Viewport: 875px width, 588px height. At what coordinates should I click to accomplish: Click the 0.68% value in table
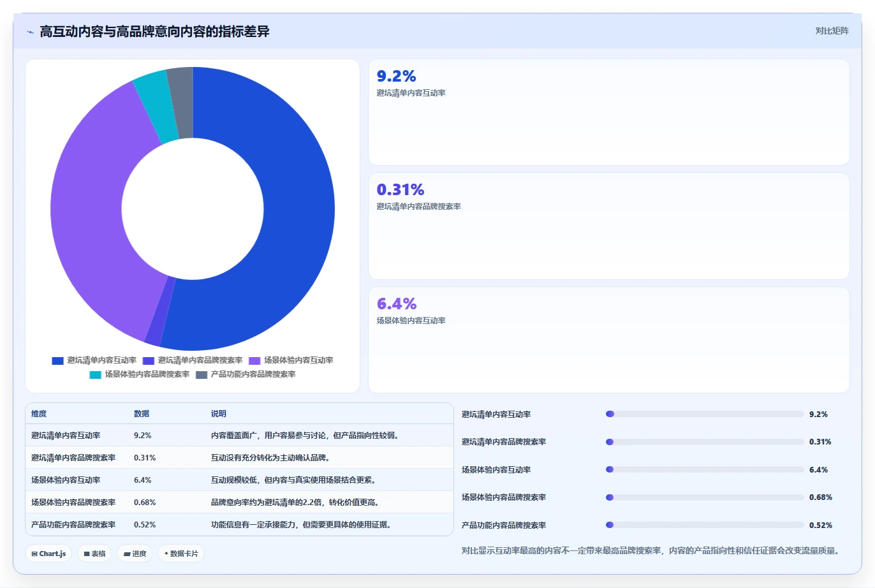(145, 503)
